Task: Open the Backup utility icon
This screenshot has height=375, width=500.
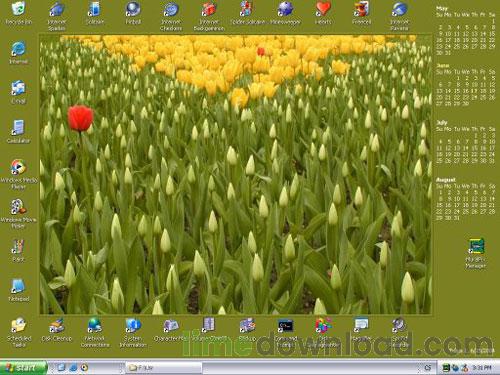Action: tap(247, 329)
